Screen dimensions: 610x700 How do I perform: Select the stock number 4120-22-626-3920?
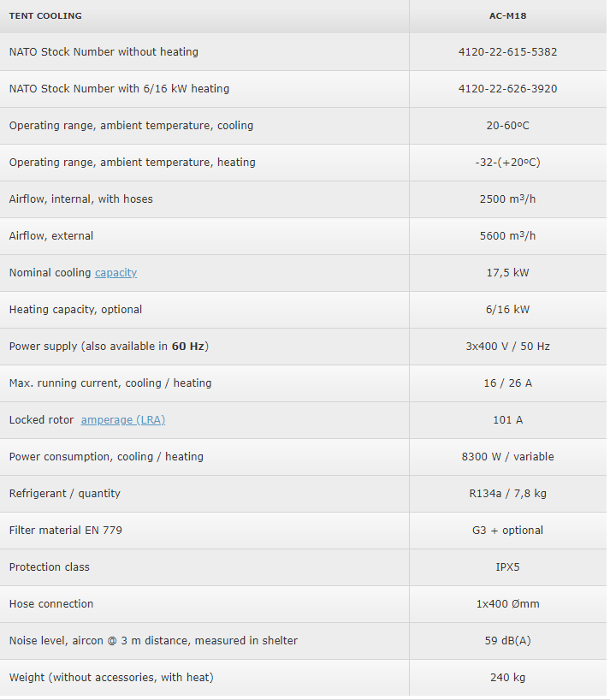coord(507,89)
